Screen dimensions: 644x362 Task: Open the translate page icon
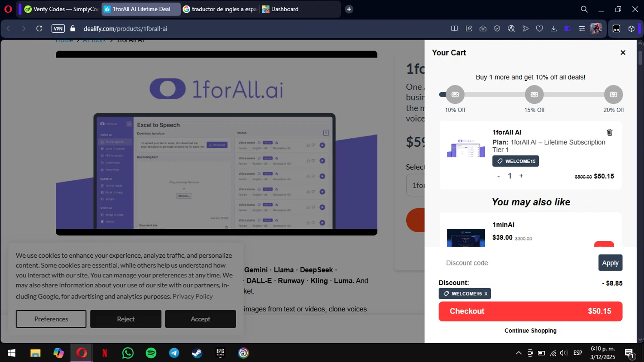(x=511, y=28)
